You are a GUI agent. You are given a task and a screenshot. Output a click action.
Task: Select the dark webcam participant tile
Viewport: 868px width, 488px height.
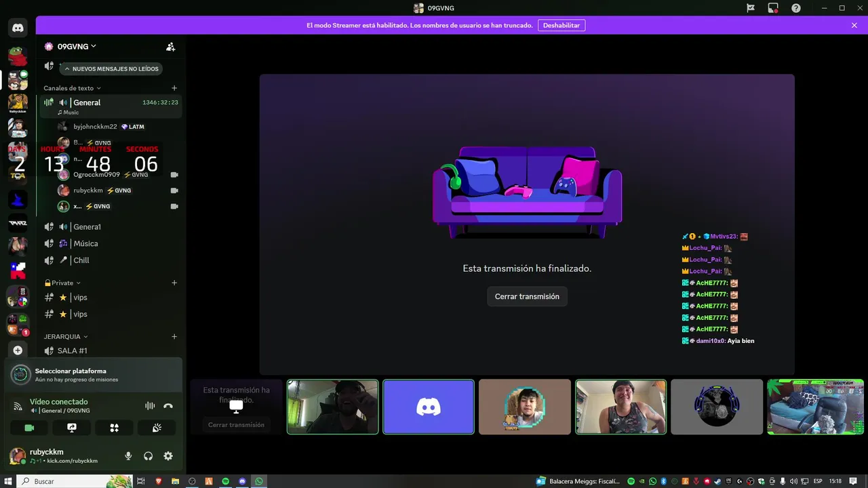pyautogui.click(x=332, y=407)
